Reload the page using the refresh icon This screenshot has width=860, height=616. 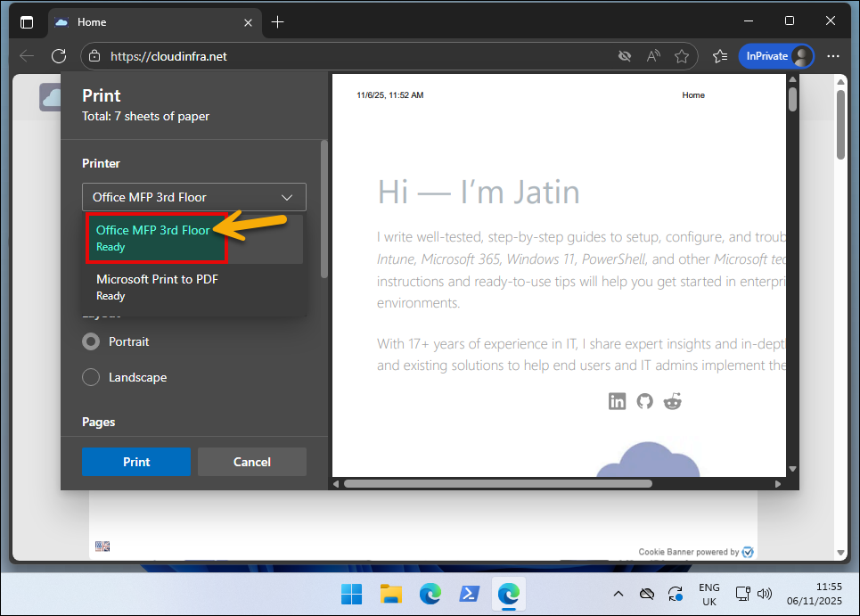[x=59, y=55]
